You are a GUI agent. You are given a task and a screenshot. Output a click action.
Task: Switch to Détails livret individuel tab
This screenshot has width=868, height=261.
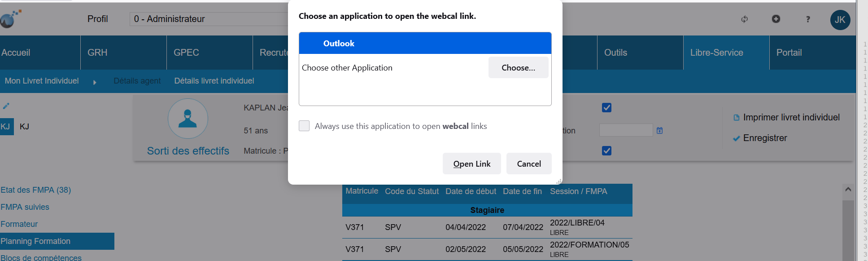(214, 81)
